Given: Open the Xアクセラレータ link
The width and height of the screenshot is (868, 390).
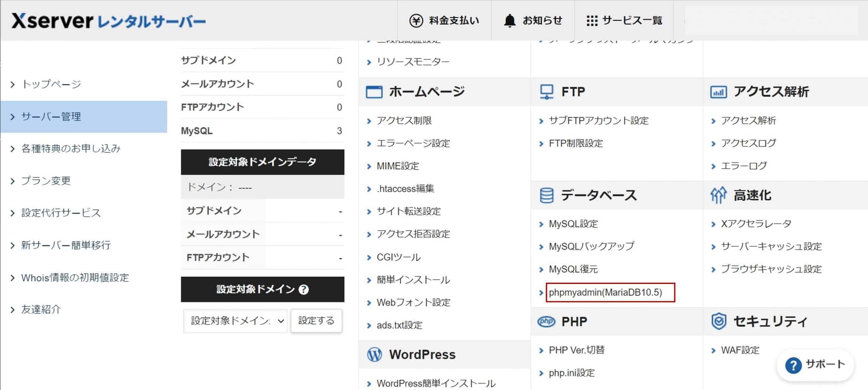Looking at the screenshot, I should 756,224.
